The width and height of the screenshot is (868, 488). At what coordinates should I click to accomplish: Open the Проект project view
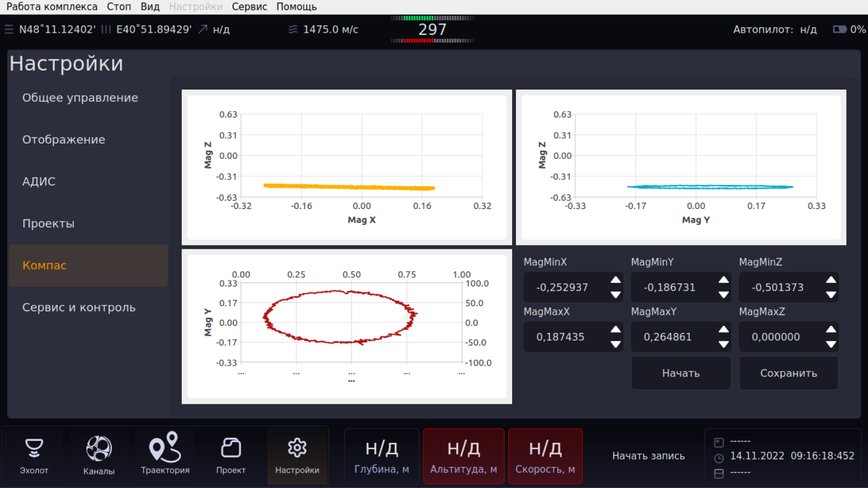231,456
